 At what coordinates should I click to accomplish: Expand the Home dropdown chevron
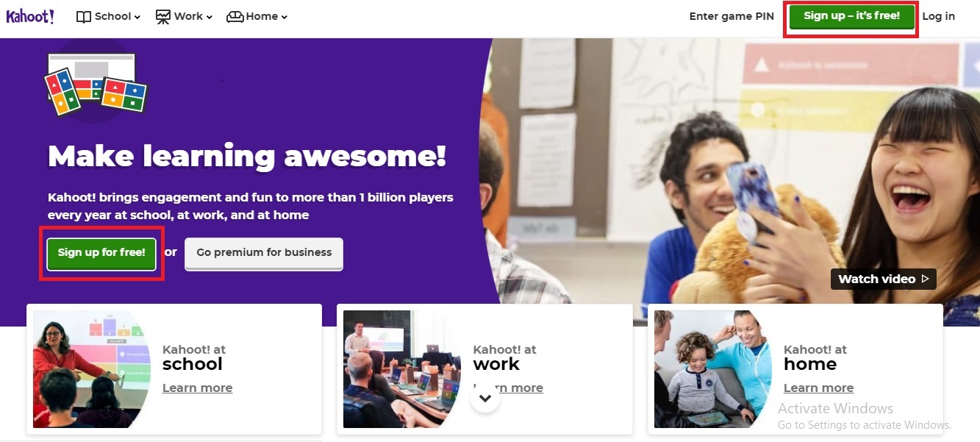[285, 17]
